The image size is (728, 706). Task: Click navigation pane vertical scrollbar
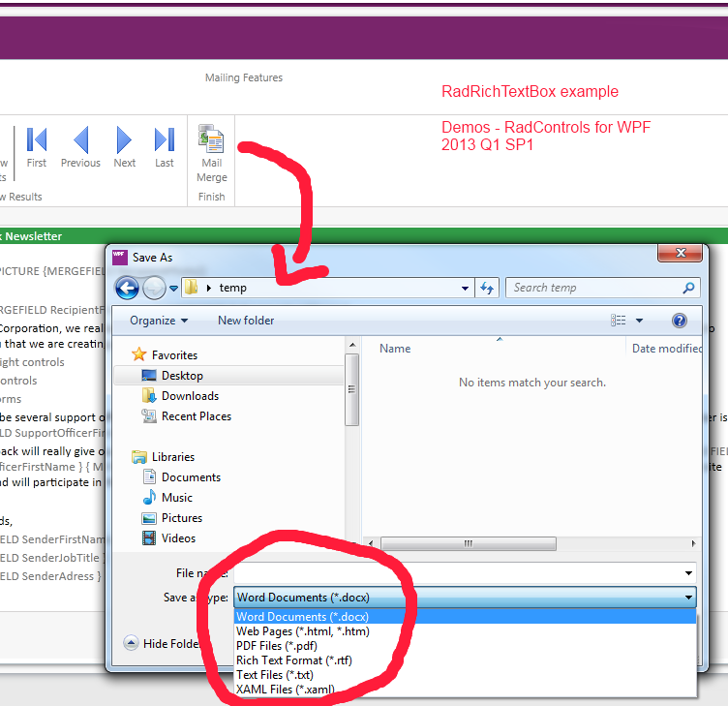point(352,389)
